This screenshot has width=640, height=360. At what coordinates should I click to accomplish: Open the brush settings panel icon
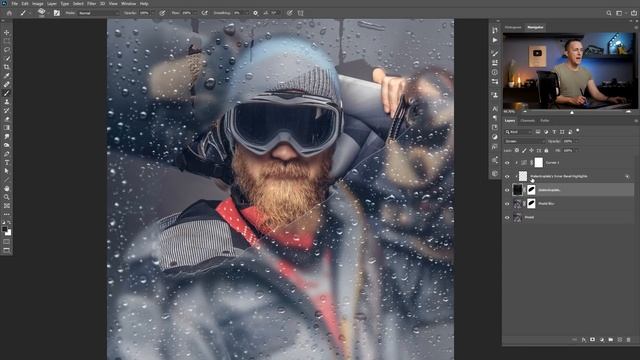(x=57, y=13)
